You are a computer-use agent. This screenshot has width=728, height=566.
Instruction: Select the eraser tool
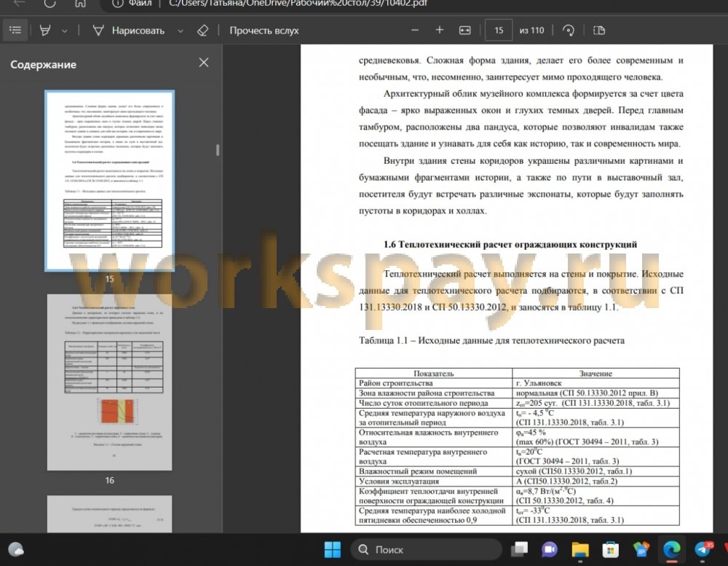[203, 31]
